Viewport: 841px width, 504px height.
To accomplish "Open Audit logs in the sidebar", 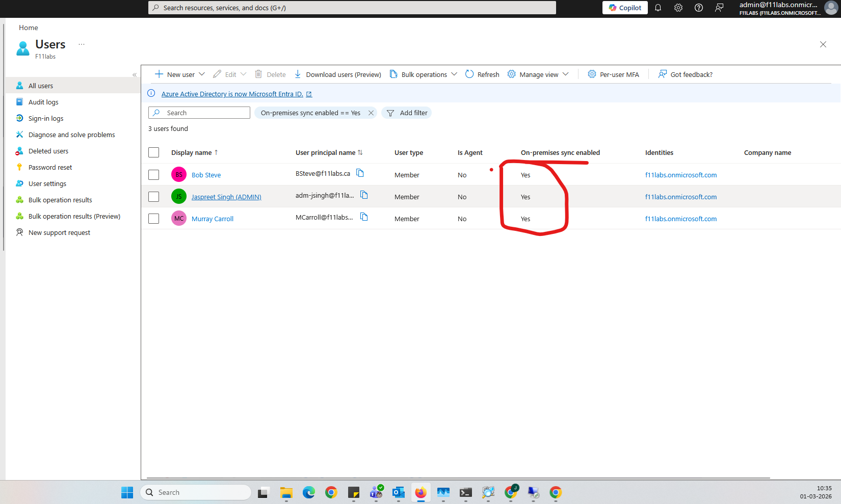I will pyautogui.click(x=43, y=102).
